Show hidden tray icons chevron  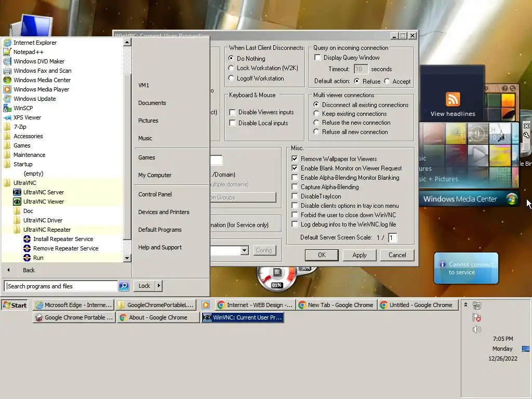click(x=466, y=304)
